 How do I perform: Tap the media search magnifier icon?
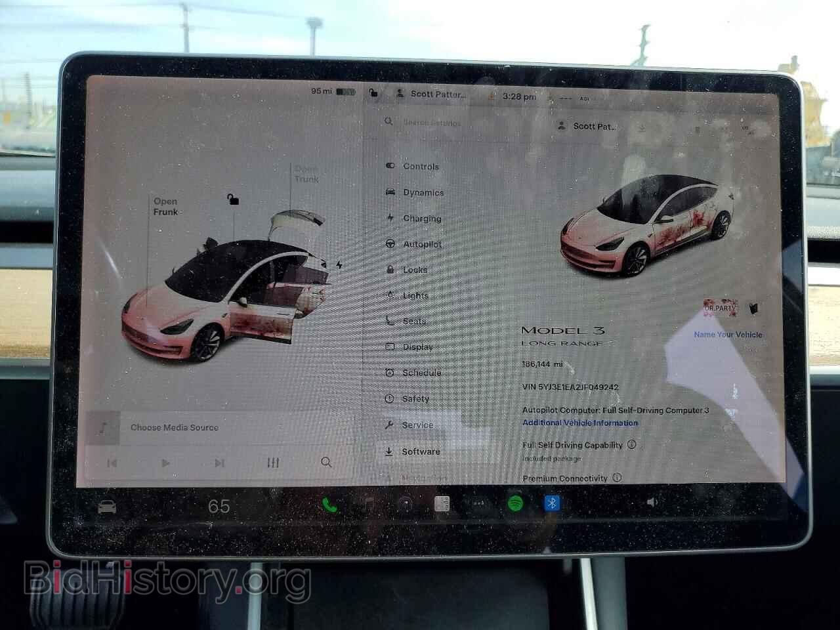coord(326,462)
